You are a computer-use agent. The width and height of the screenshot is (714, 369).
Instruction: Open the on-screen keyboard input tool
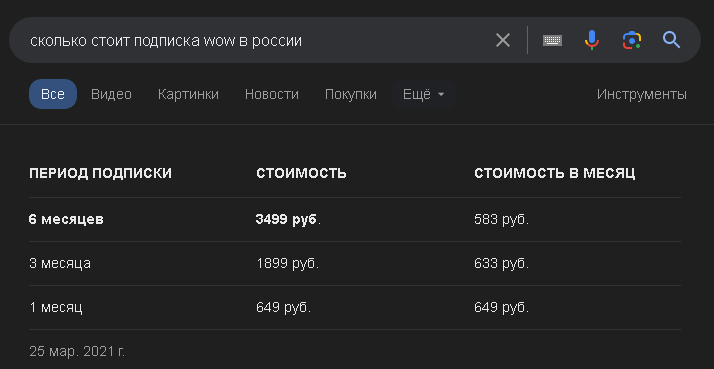(x=552, y=41)
